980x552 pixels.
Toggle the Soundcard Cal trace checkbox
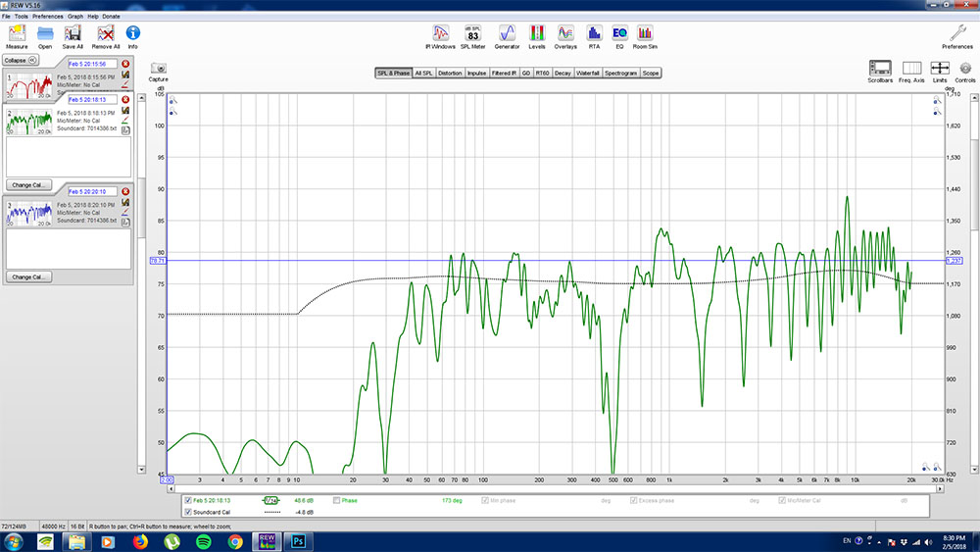tap(188, 512)
